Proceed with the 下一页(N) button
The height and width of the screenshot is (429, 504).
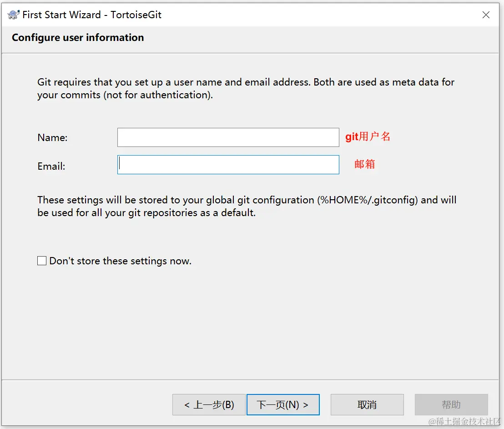tap(283, 404)
